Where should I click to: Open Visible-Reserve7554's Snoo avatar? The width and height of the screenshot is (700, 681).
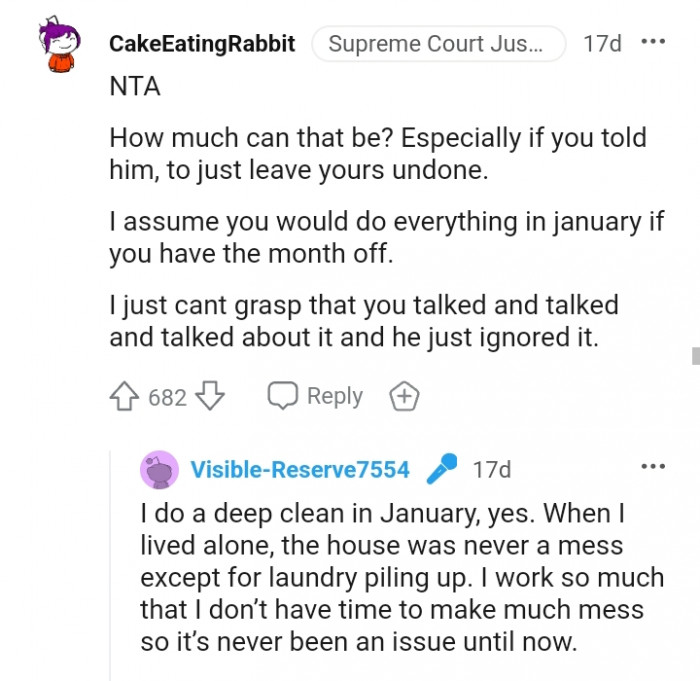point(159,469)
